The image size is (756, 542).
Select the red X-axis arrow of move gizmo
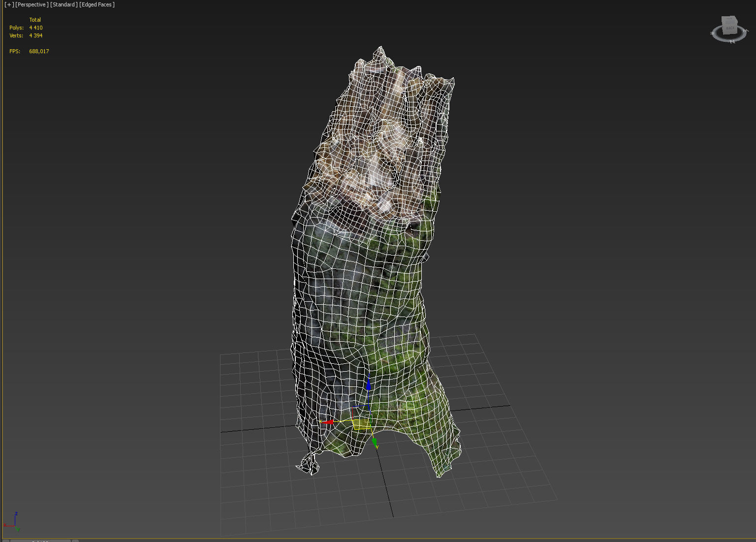327,422
